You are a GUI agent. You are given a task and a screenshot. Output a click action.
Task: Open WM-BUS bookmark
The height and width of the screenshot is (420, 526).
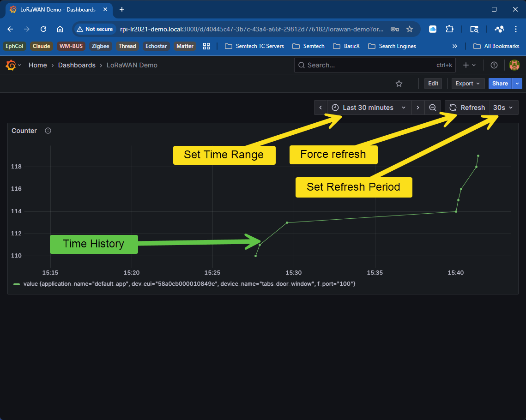[x=71, y=46]
